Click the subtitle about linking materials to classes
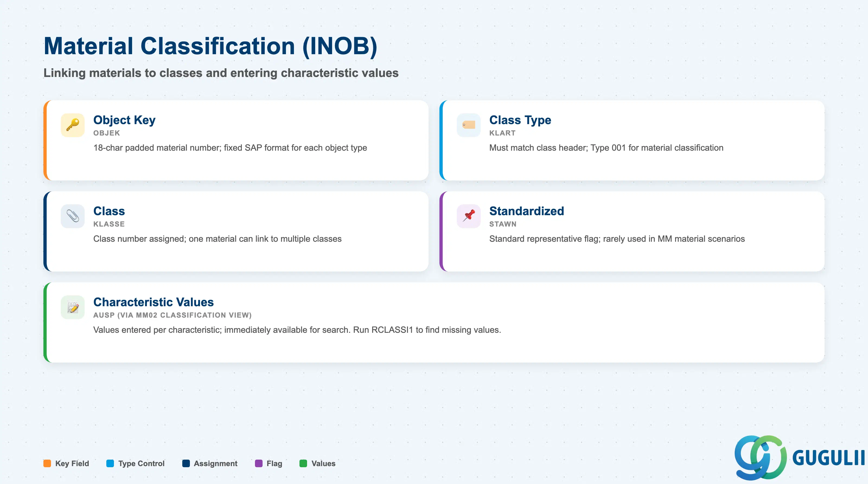Screen dimensions: 868x484 tap(221, 73)
